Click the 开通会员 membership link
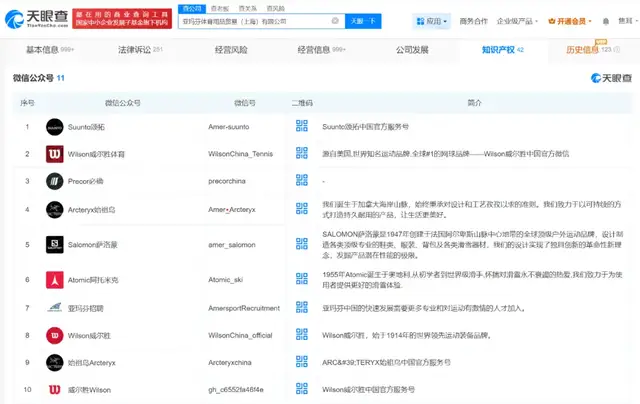640x404 pixels. (570, 20)
